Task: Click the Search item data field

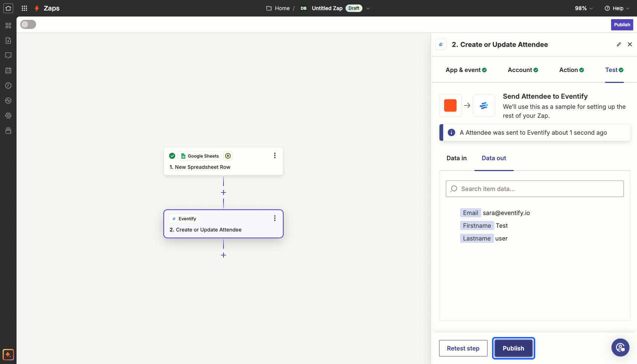Action: click(535, 189)
